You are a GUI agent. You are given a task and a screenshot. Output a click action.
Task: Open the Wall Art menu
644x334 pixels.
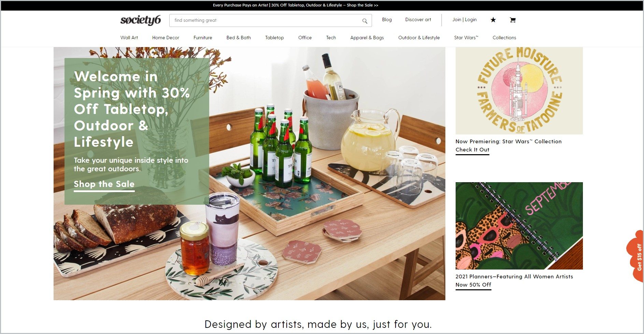click(x=129, y=38)
